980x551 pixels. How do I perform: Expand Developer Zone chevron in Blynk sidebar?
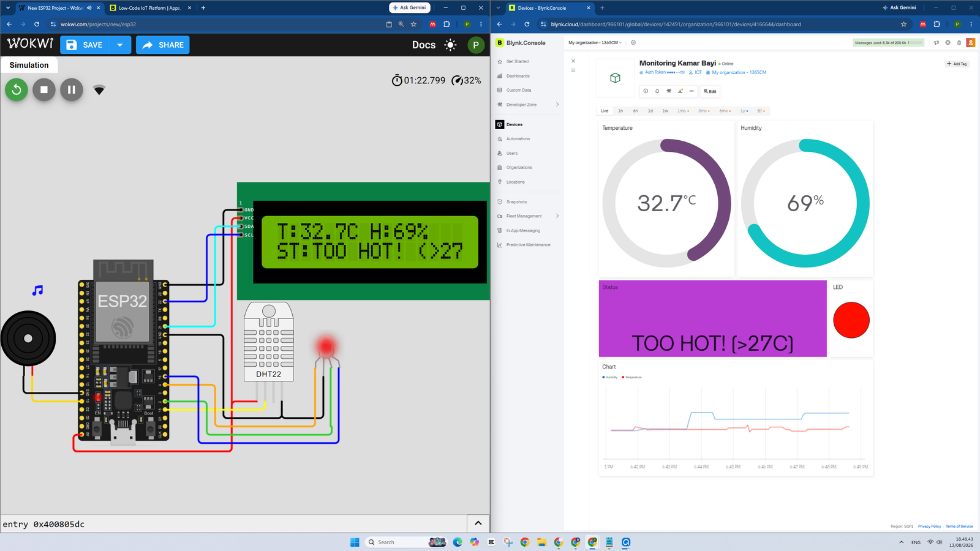[x=557, y=105]
